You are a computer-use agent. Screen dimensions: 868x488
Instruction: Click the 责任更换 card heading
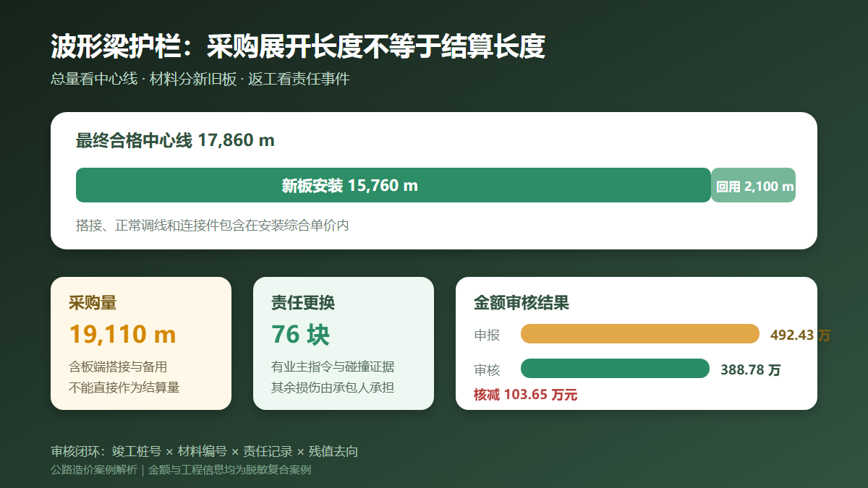[x=303, y=303]
